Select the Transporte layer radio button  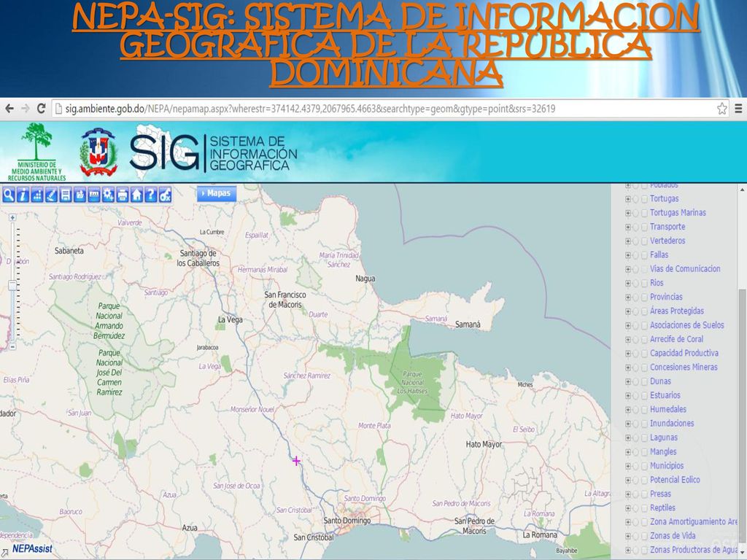(635, 227)
